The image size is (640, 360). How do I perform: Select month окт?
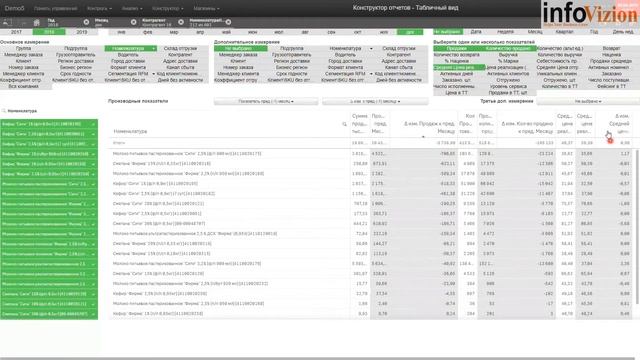click(358, 32)
